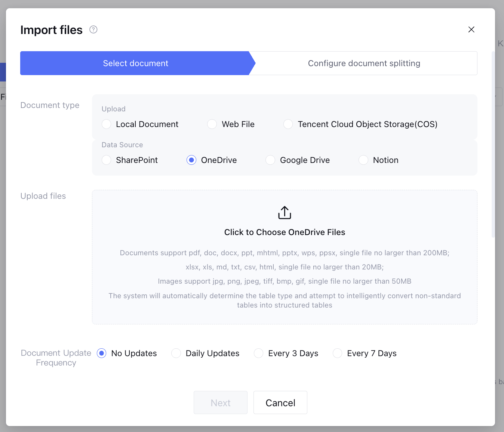Enable Daily Updates frequency

(176, 353)
